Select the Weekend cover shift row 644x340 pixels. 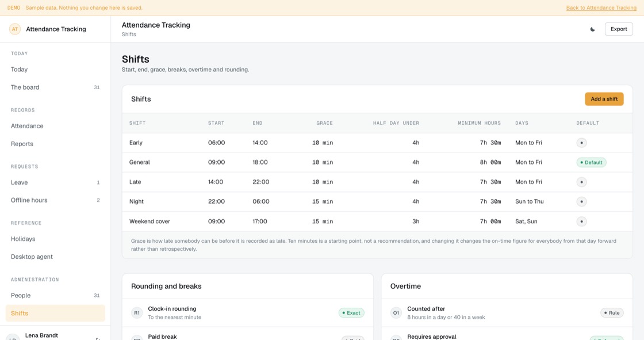click(377, 221)
